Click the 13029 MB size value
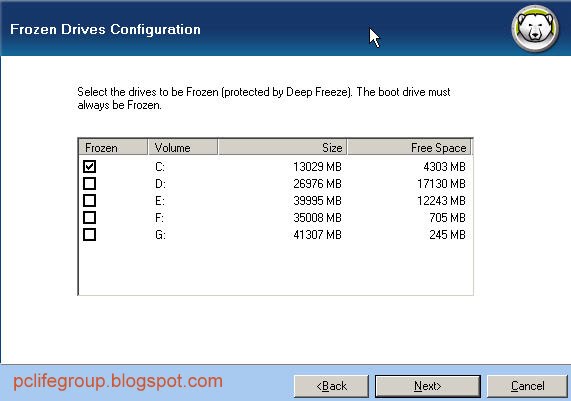 tap(318, 167)
